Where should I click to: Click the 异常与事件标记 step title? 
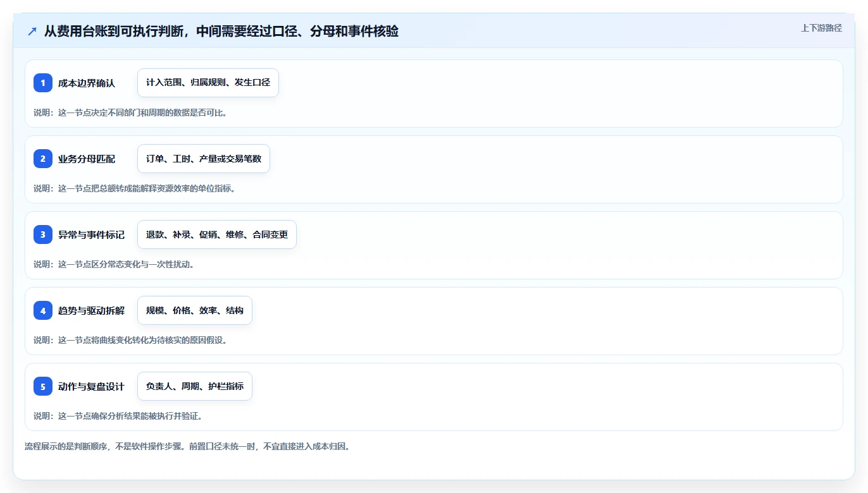(92, 234)
